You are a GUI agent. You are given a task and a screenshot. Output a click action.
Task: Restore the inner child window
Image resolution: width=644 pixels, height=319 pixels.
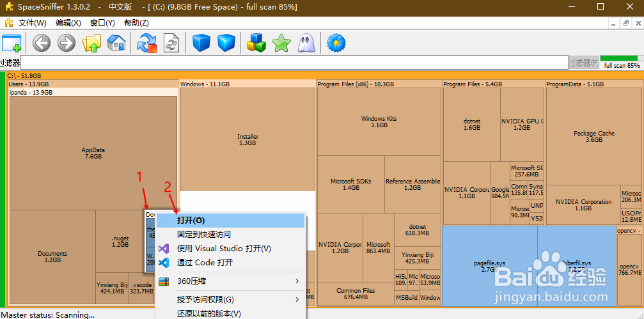[626, 24]
